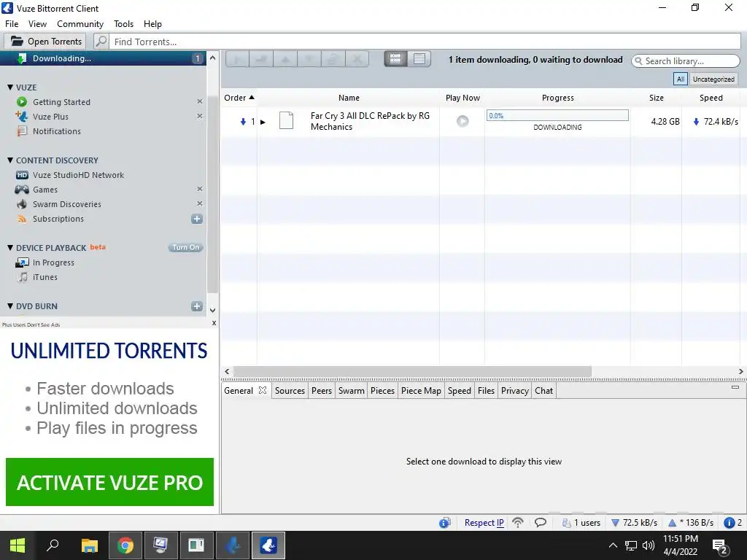Screen dimensions: 747x560
Task: Open the Swarm tab
Action: click(351, 391)
